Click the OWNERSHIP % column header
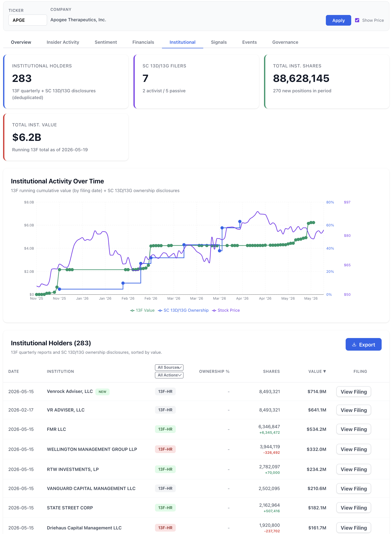The width and height of the screenshot is (392, 534). (x=214, y=371)
